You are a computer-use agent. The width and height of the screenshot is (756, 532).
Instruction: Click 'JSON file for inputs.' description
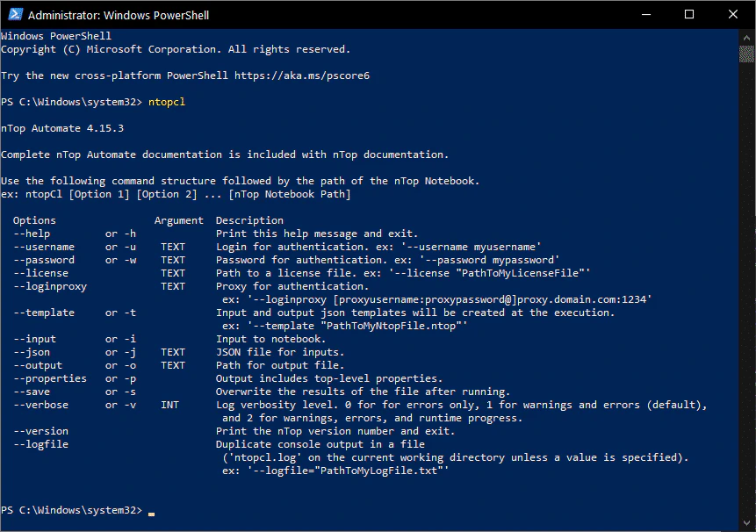[x=280, y=352]
